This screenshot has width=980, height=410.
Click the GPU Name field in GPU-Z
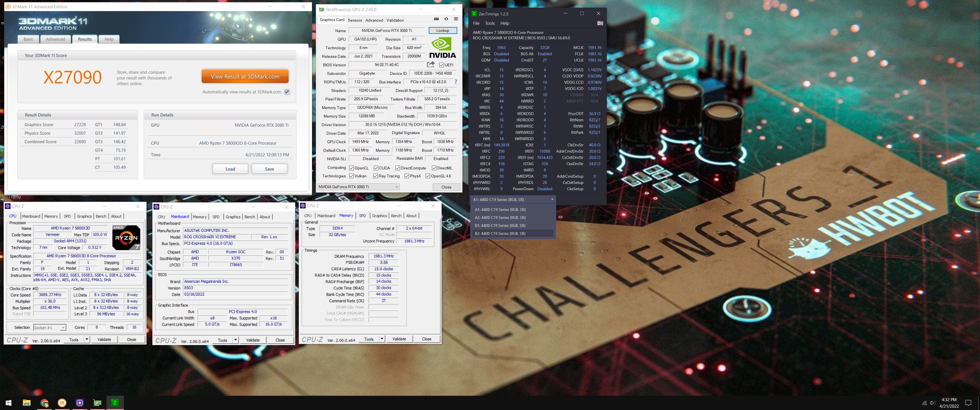pyautogui.click(x=387, y=30)
